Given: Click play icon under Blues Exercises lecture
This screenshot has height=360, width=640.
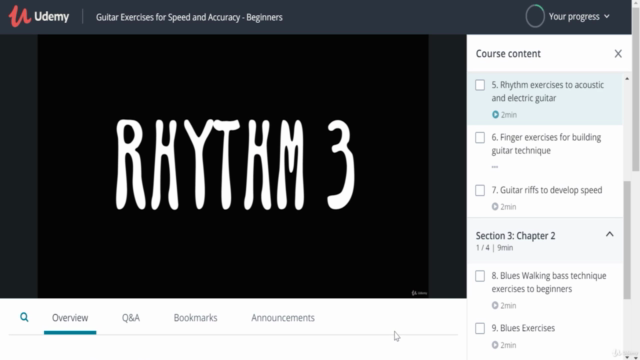Looking at the screenshot, I should [x=495, y=345].
